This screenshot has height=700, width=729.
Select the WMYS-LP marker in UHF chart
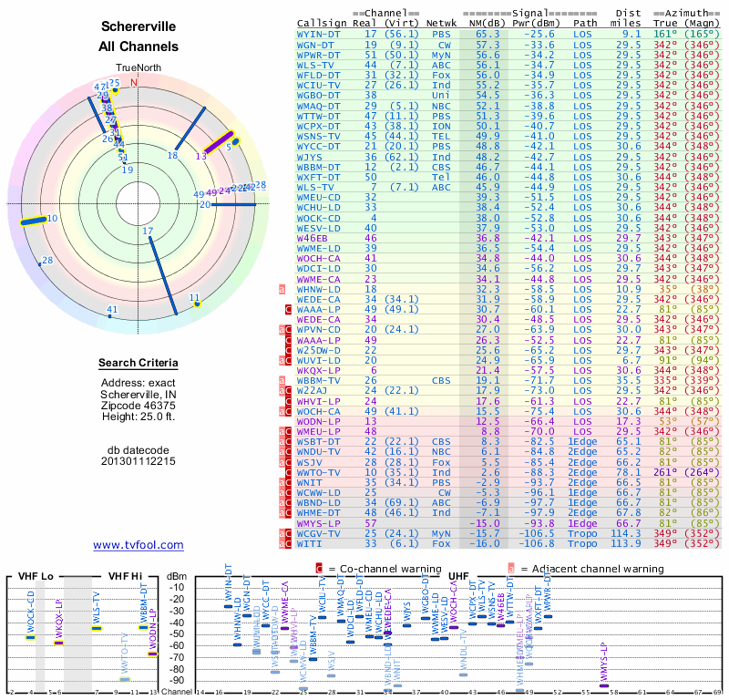(x=604, y=685)
